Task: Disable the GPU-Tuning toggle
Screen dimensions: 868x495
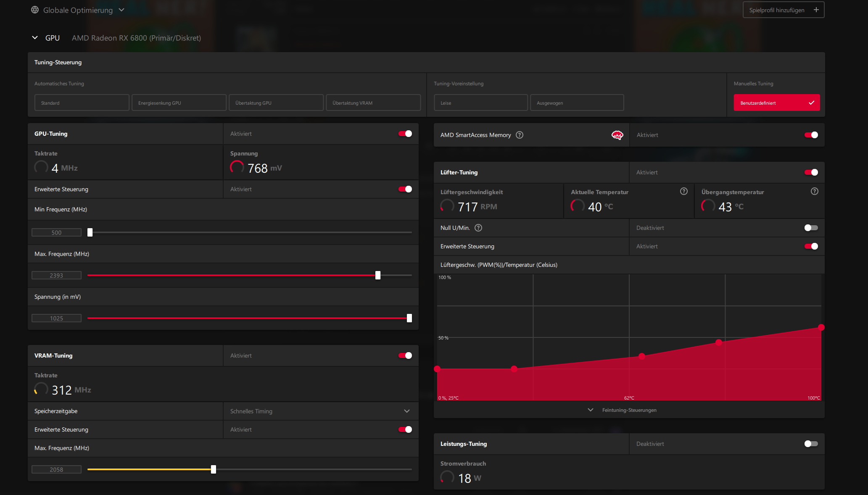Action: coord(405,134)
